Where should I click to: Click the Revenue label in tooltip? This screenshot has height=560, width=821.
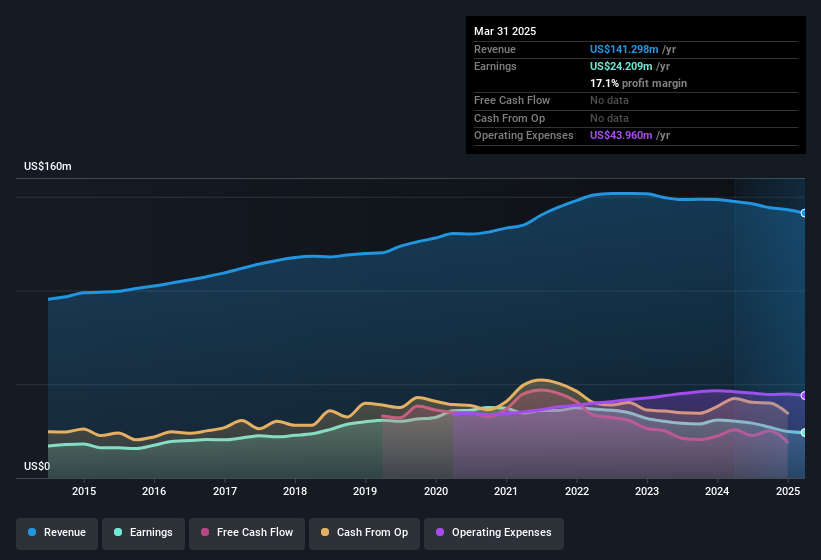click(x=495, y=49)
